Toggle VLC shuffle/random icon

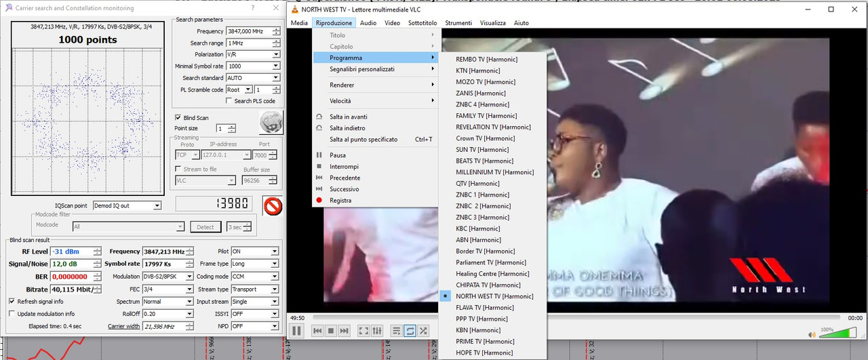click(x=424, y=331)
